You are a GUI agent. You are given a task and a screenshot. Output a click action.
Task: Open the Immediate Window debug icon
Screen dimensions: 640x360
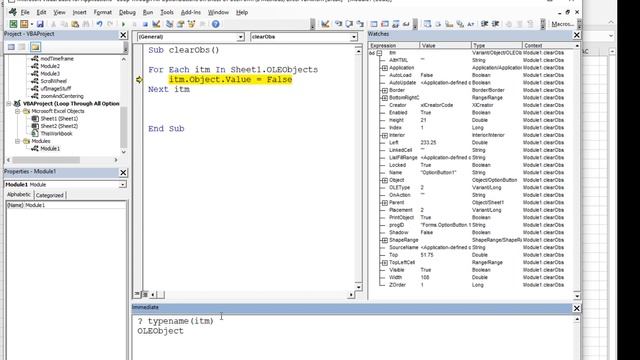click(x=384, y=24)
